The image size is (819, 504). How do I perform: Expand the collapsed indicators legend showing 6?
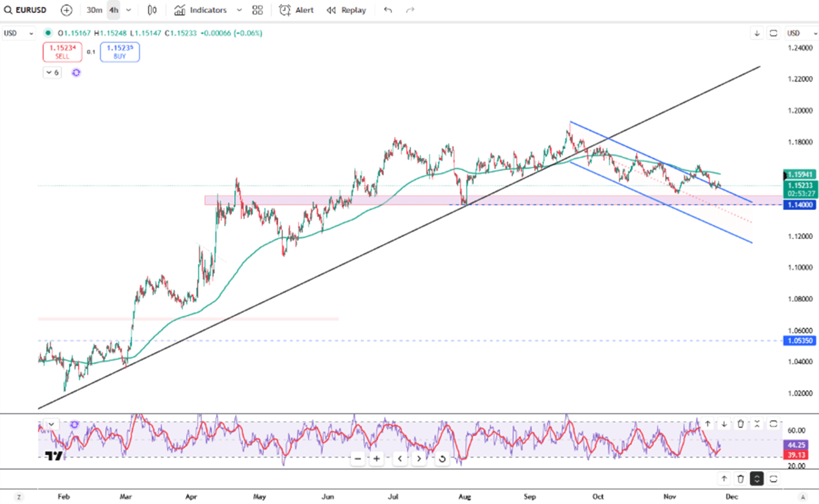(x=52, y=72)
